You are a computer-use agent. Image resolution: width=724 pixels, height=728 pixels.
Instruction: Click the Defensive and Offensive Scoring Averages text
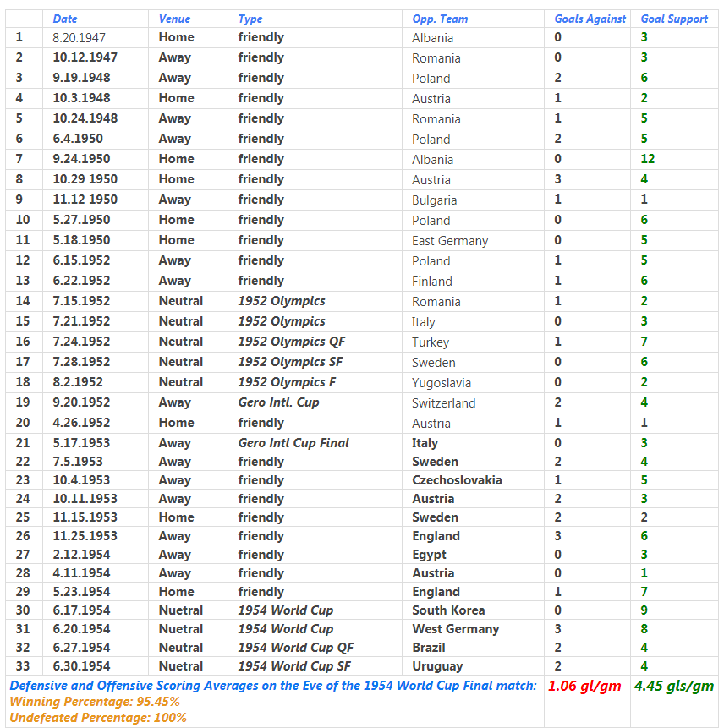point(273,686)
